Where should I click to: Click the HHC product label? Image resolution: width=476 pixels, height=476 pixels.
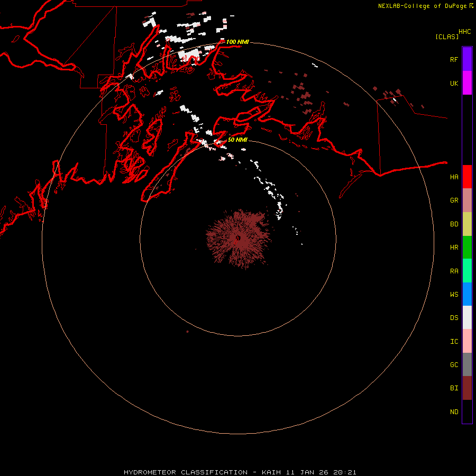464,32
